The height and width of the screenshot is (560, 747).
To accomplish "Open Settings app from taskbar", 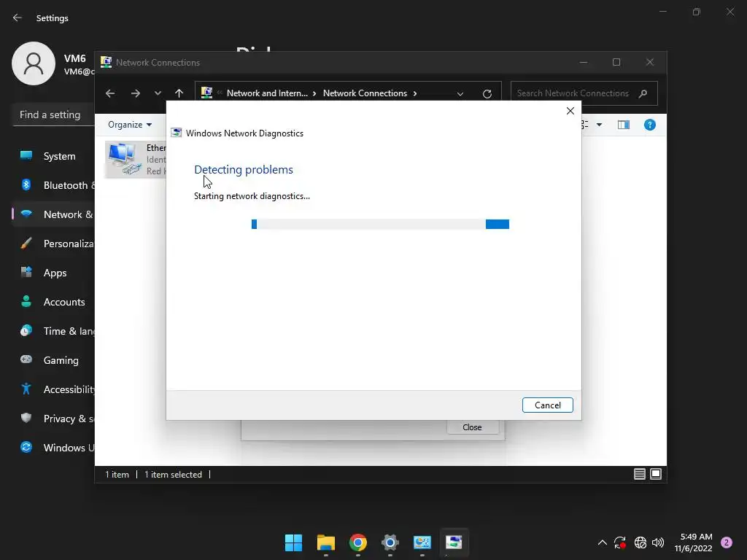I will [x=390, y=542].
